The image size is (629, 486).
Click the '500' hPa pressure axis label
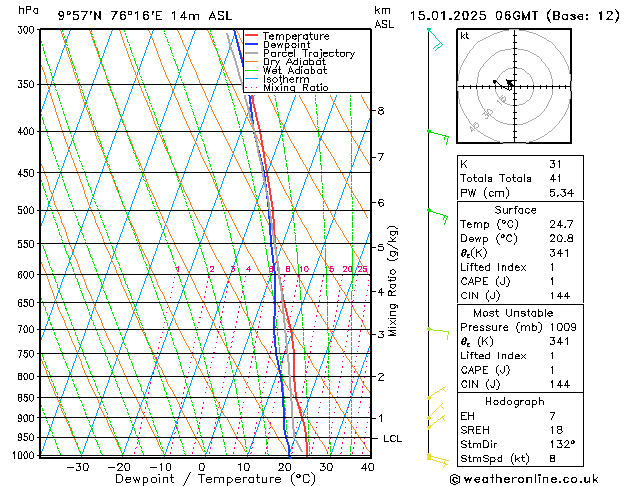tap(26, 211)
